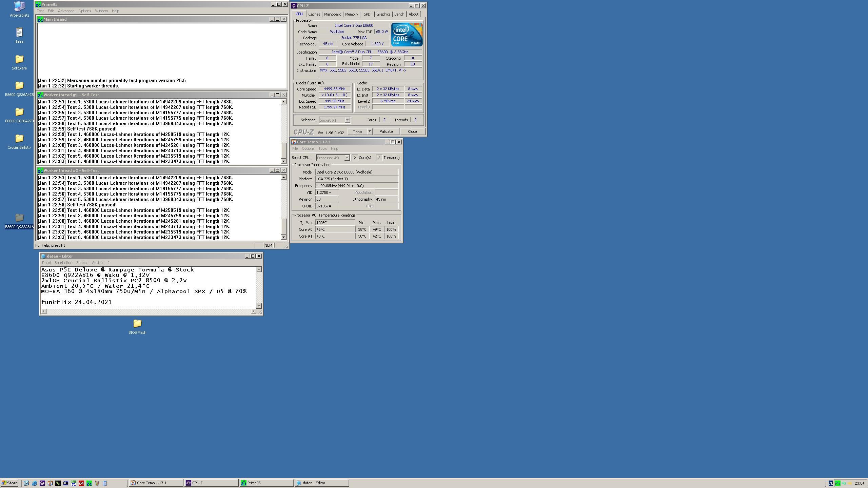Click Worker thread #1 scrollbar down arrow

tap(284, 162)
